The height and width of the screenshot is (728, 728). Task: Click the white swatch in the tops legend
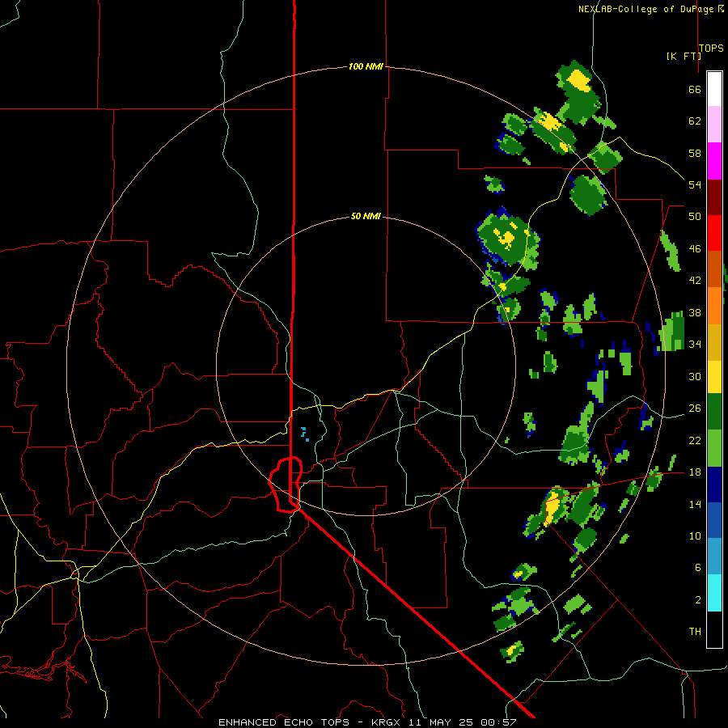[x=714, y=89]
